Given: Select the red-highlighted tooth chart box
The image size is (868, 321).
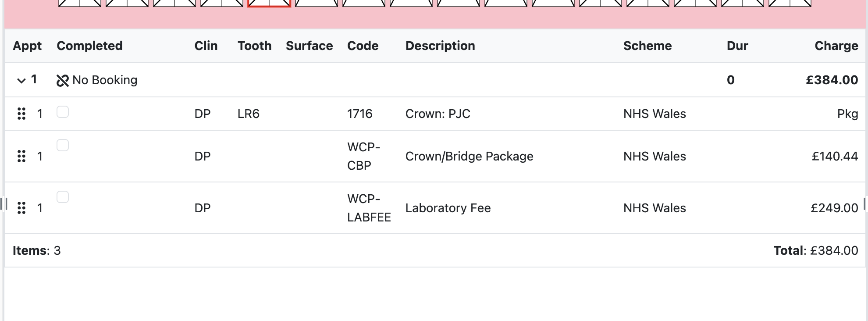Looking at the screenshot, I should (x=269, y=3).
